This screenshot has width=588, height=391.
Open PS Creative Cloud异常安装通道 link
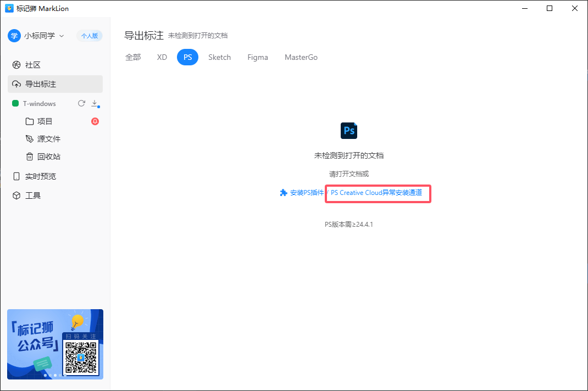(x=376, y=193)
